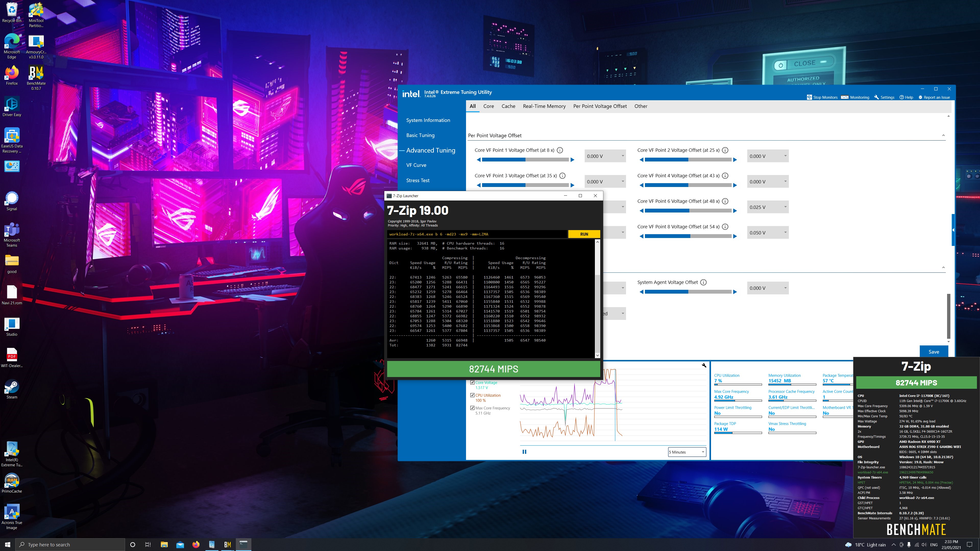Open Driver Easy desktop icon
The height and width of the screenshot is (551, 980).
tap(12, 106)
